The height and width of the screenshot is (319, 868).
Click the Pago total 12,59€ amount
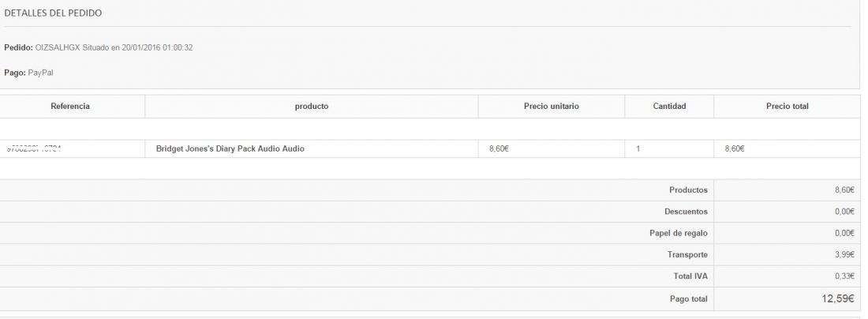tap(838, 298)
